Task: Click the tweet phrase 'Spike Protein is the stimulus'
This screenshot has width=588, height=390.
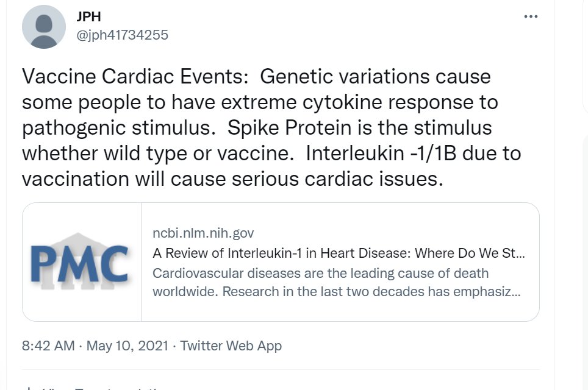Action: pyautogui.click(x=360, y=128)
